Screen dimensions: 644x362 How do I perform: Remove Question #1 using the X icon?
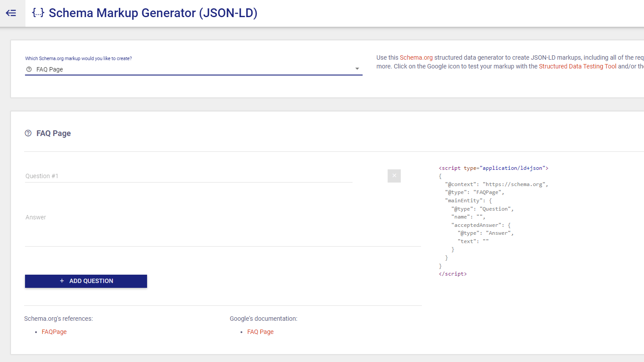coord(394,176)
